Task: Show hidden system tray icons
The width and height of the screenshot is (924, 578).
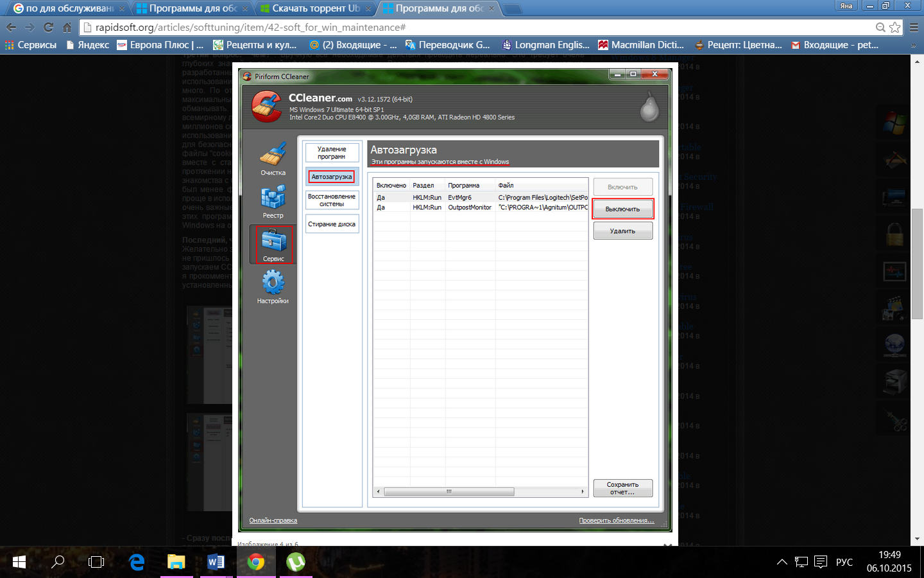Action: tap(782, 562)
